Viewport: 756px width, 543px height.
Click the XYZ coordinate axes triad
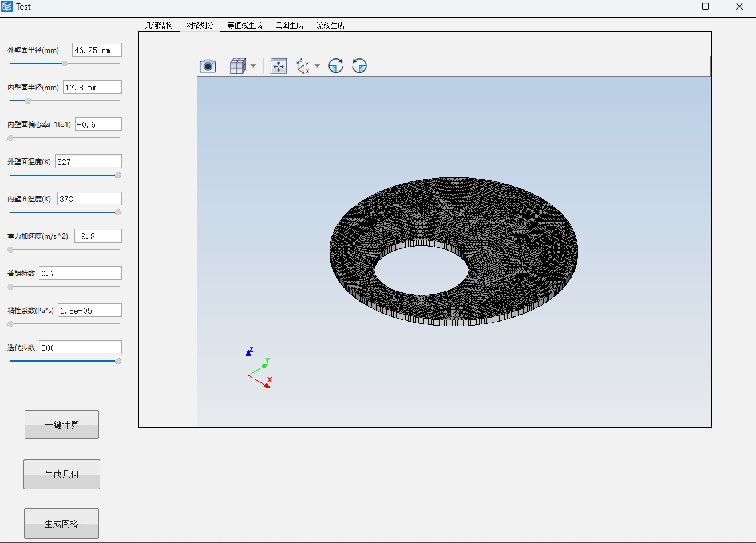[259, 367]
